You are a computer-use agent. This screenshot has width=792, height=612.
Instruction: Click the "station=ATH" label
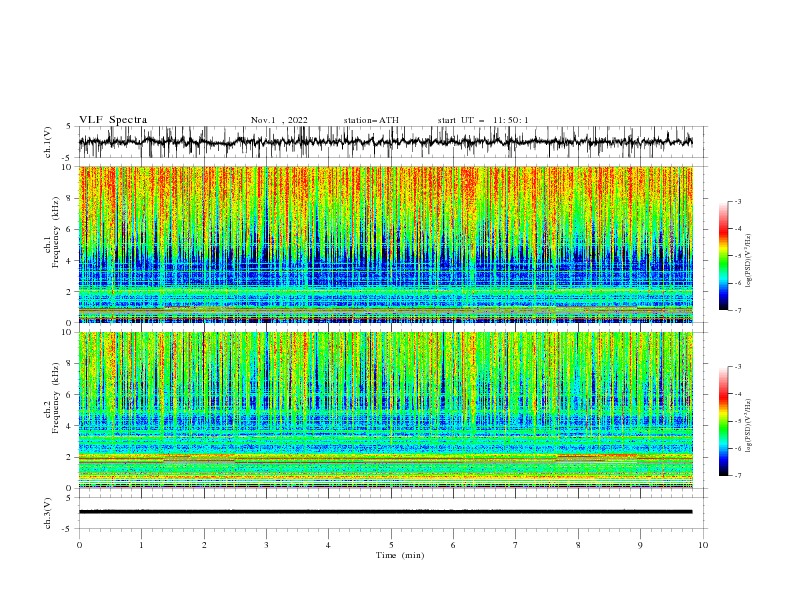371,120
